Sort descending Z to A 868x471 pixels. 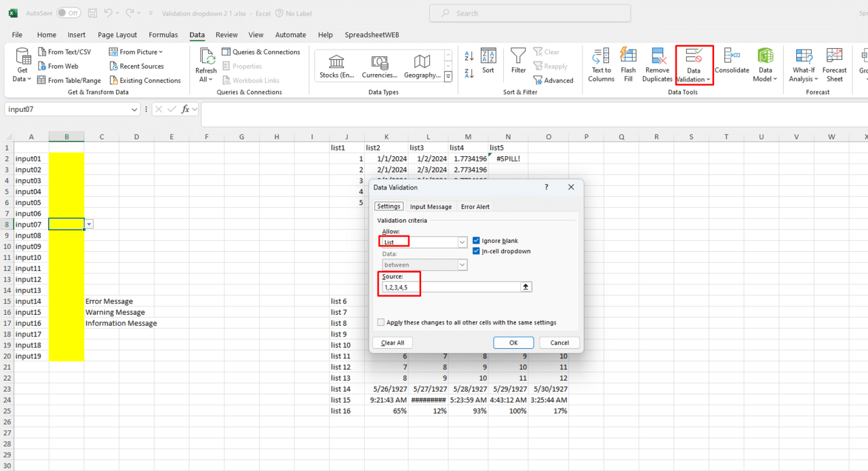pyautogui.click(x=469, y=73)
